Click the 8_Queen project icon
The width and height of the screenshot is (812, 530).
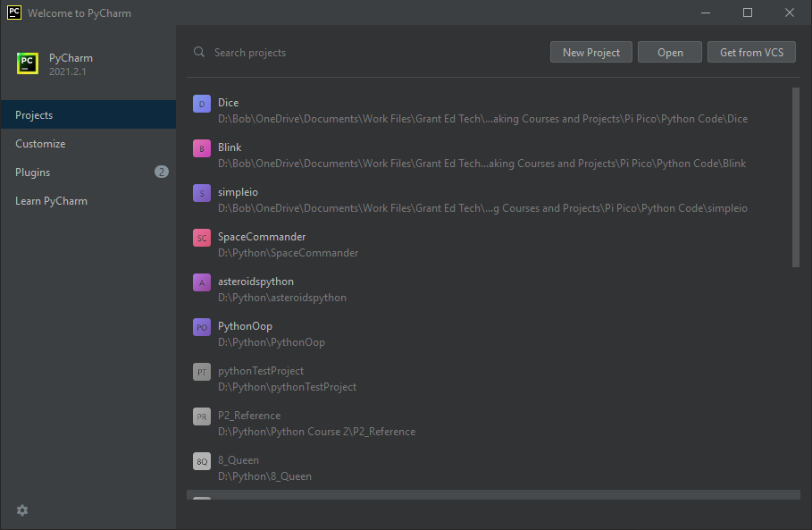click(201, 461)
